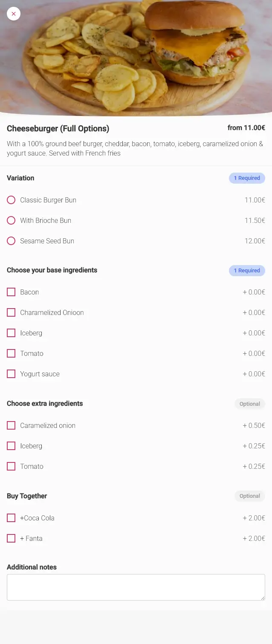Pick the Sesame Seed Bun variation
Viewport: 272px width, 644px height.
(11, 241)
